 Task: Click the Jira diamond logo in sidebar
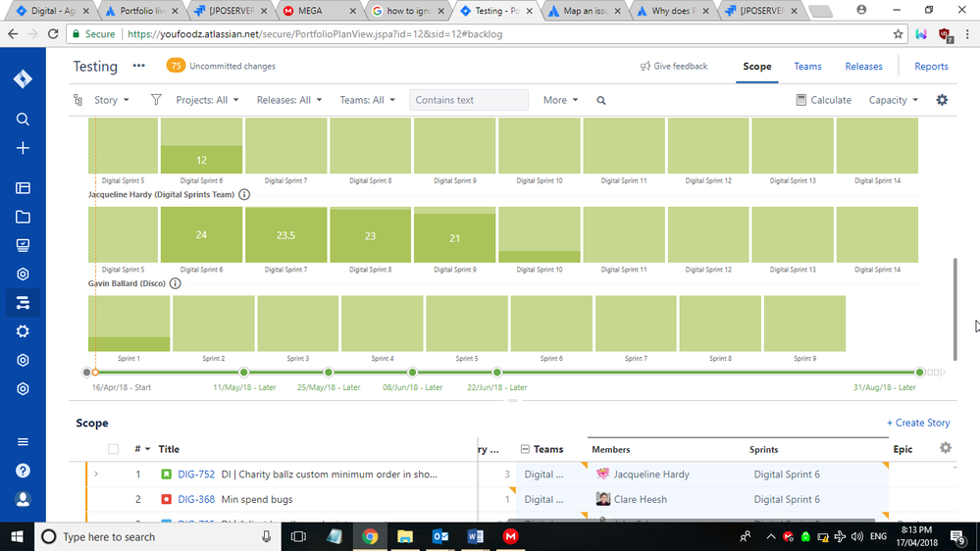[23, 78]
